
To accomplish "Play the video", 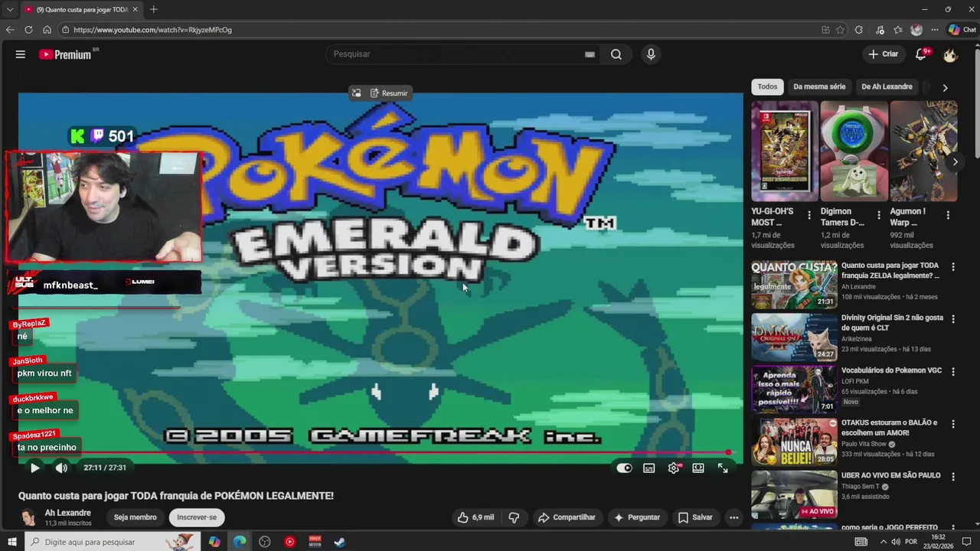I will coord(34,468).
